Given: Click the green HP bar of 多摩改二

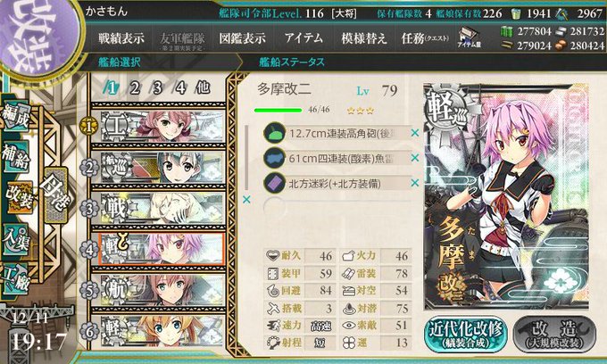Looking at the screenshot, I should (x=278, y=111).
